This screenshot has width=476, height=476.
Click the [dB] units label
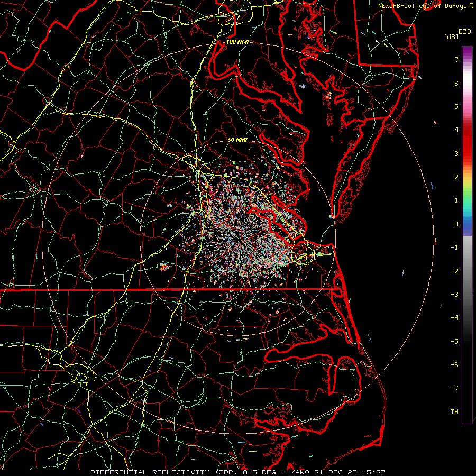[452, 36]
